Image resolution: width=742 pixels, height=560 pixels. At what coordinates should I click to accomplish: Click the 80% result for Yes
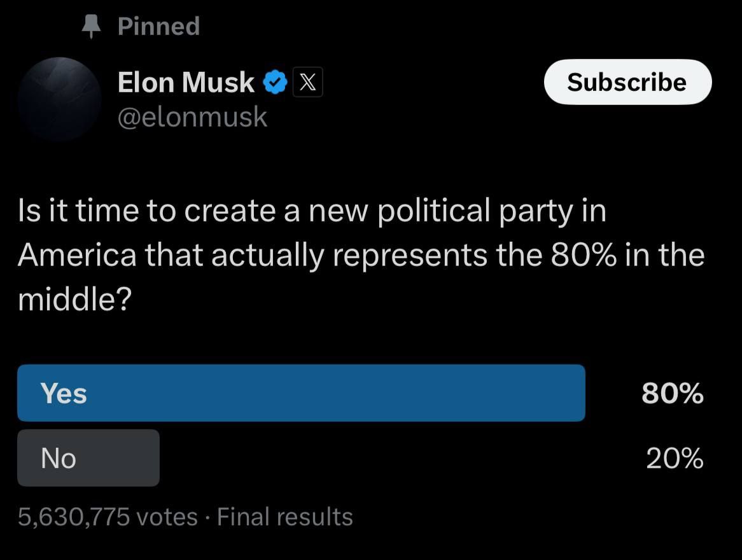672,394
